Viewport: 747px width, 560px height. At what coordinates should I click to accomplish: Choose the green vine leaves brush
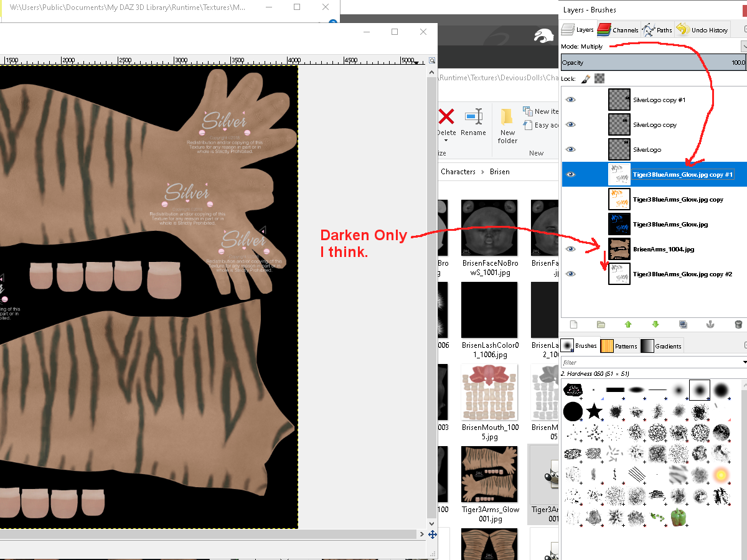[657, 517]
